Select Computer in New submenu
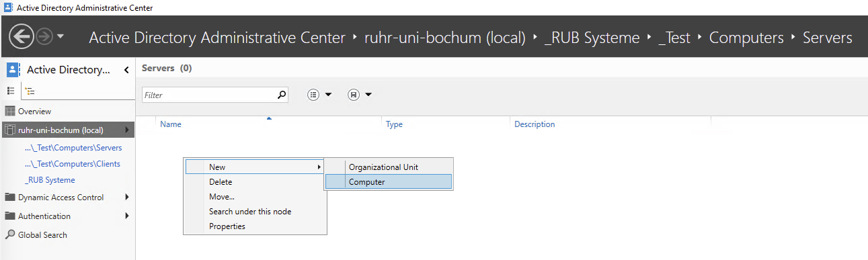This screenshot has height=260, width=868. pos(389,181)
